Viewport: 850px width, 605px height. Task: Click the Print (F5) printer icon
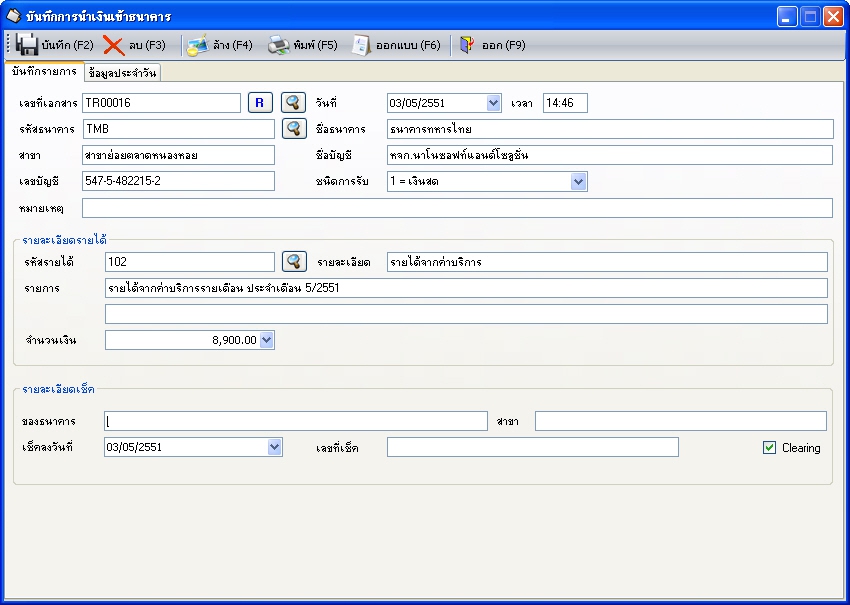click(x=278, y=45)
